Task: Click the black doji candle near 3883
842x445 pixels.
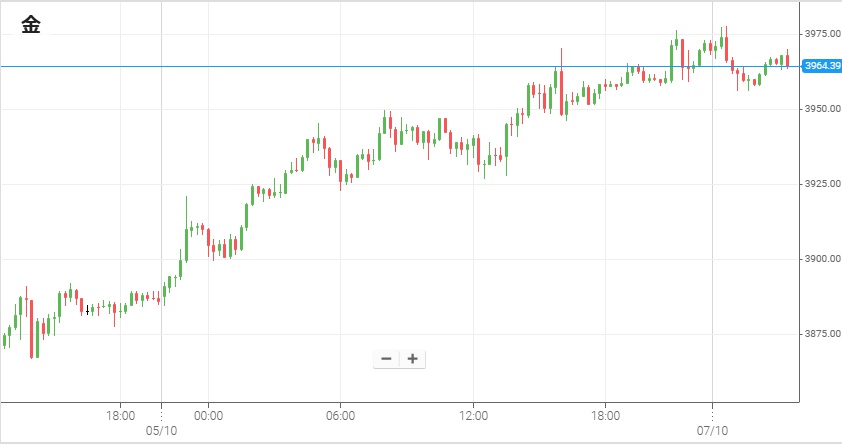Action: coord(87,310)
